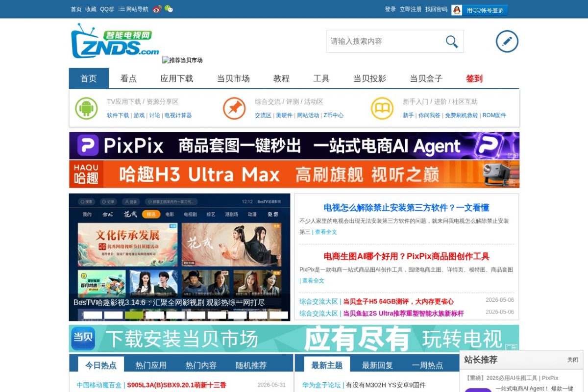Open the 游戏 sub-link
This screenshot has height=392, width=588.
pyautogui.click(x=139, y=116)
